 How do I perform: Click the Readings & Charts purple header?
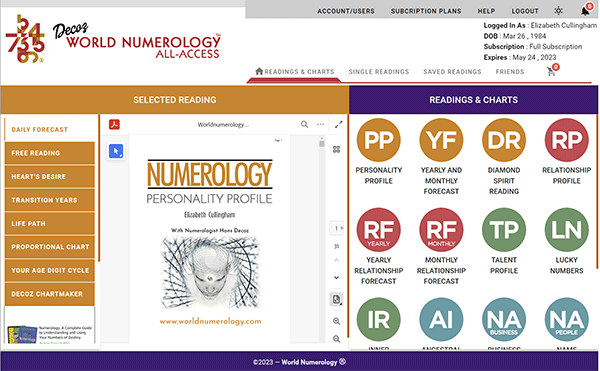click(x=473, y=100)
